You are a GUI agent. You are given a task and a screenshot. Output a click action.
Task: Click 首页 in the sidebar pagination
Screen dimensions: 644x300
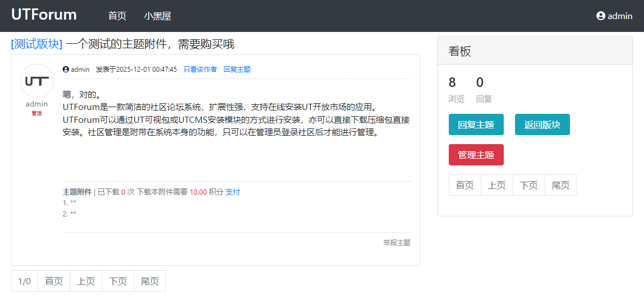[x=465, y=185]
